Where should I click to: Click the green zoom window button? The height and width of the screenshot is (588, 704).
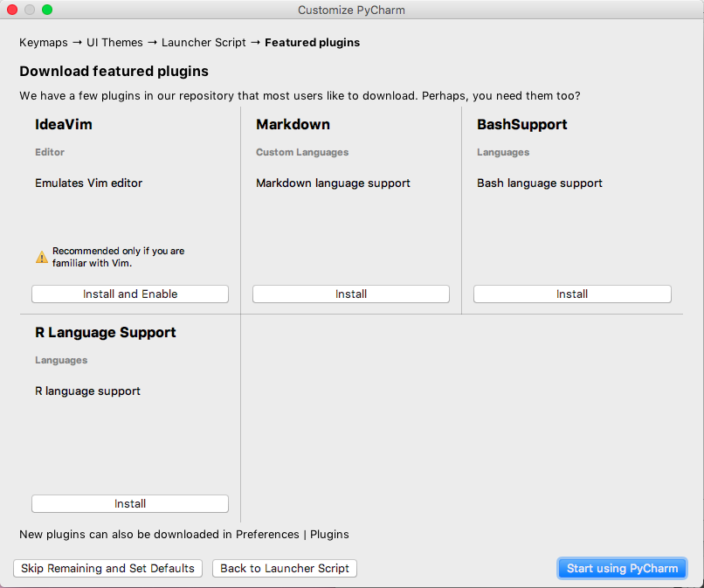coord(47,10)
